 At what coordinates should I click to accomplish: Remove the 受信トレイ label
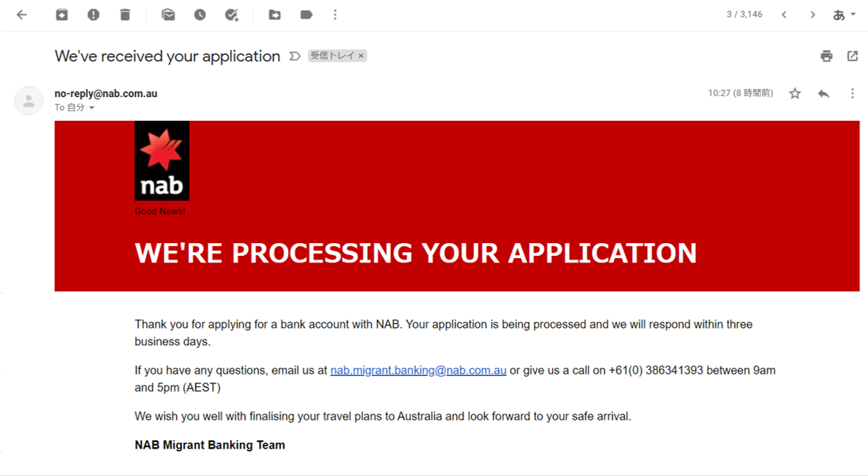[361, 56]
